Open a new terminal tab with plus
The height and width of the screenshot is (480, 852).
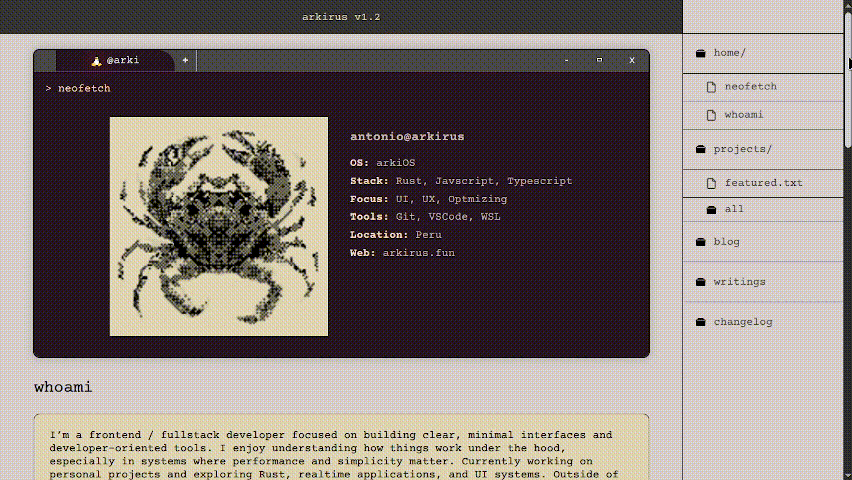click(185, 61)
